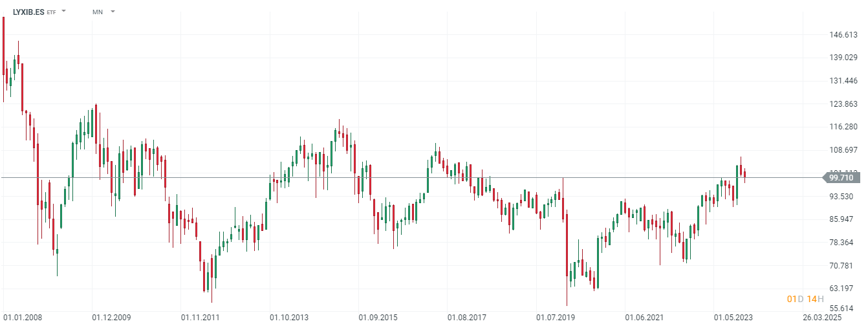Viewport: 868px width, 328px height.
Task: Open the LYXIB.ES symbol dropdown arrow
Action: (x=64, y=12)
